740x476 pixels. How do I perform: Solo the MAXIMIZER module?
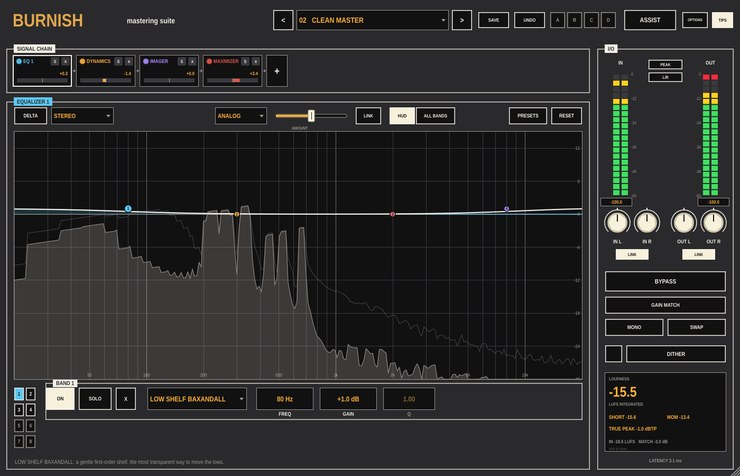(x=245, y=61)
